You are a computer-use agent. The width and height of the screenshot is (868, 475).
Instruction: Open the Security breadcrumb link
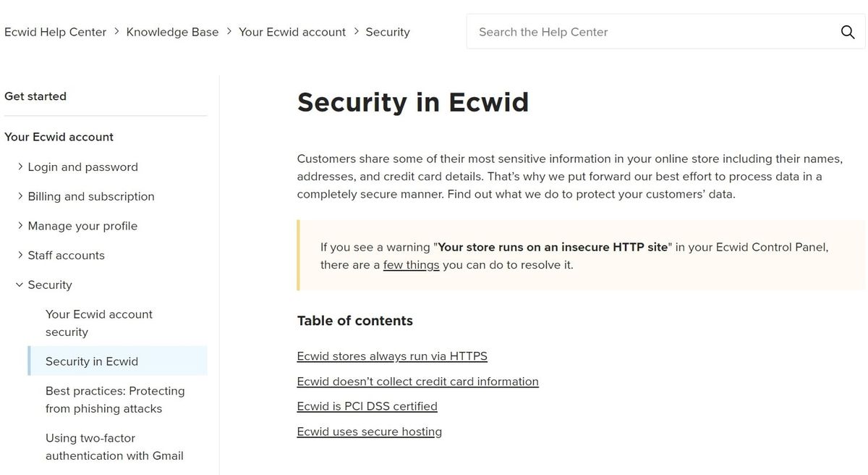[388, 32]
